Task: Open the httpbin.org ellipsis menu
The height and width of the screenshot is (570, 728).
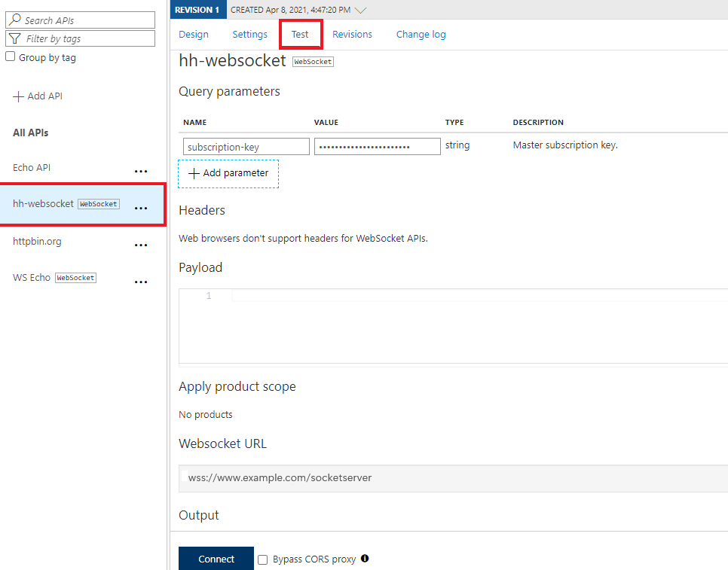Action: pyautogui.click(x=141, y=245)
